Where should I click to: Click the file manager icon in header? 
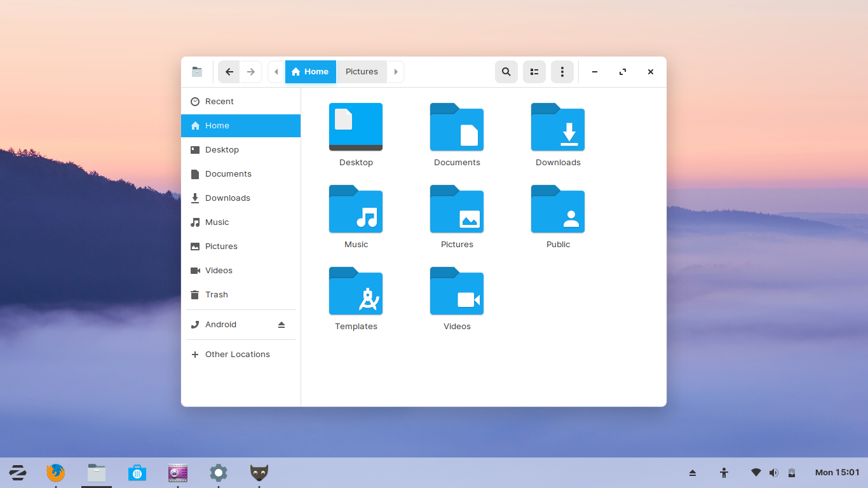(x=197, y=72)
